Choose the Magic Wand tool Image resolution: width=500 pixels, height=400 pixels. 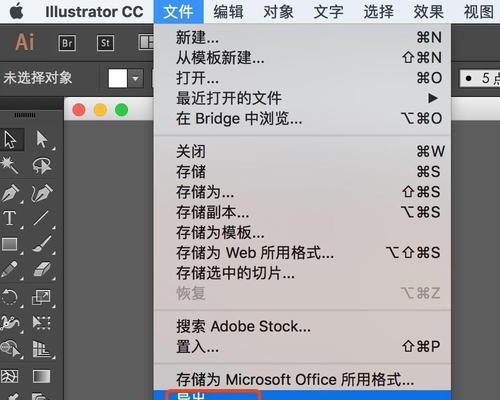coord(10,165)
